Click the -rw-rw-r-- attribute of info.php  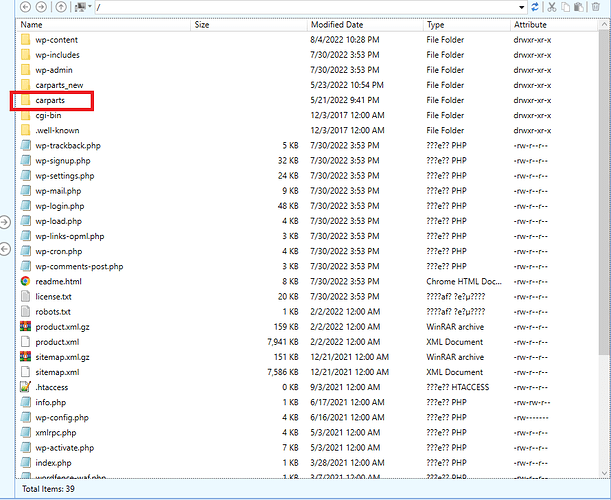[532, 402]
